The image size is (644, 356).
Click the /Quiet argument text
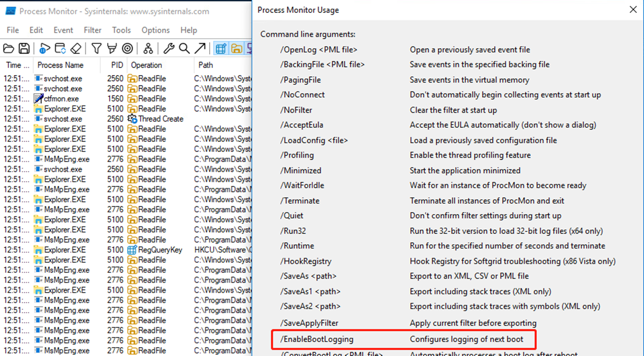coord(292,215)
